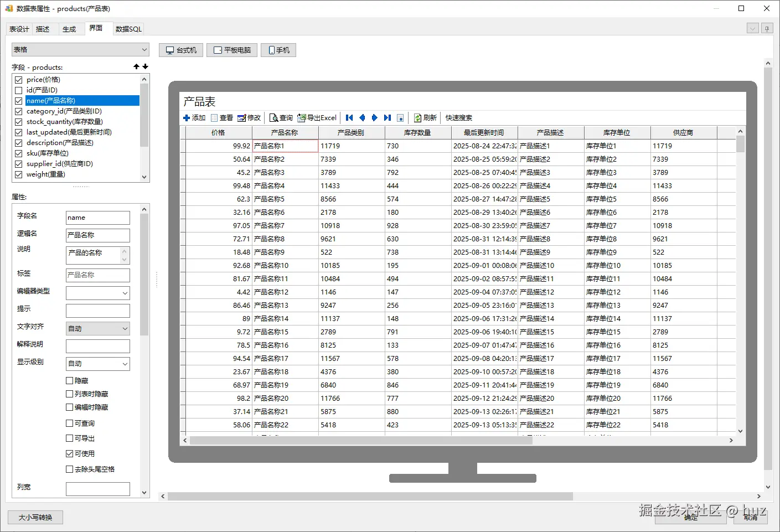Click the 导出Excel export icon

[302, 118]
